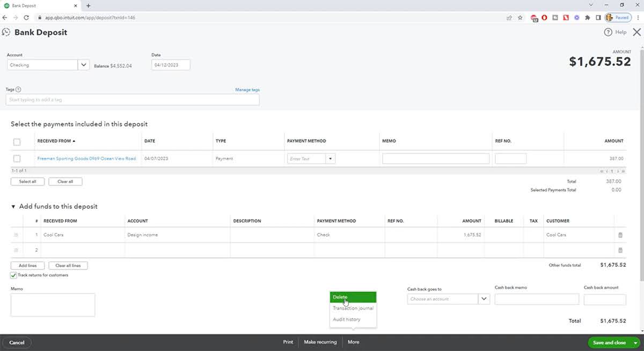Click the share page icon in address bar
Screen dimensions: 644x351
(509, 17)
